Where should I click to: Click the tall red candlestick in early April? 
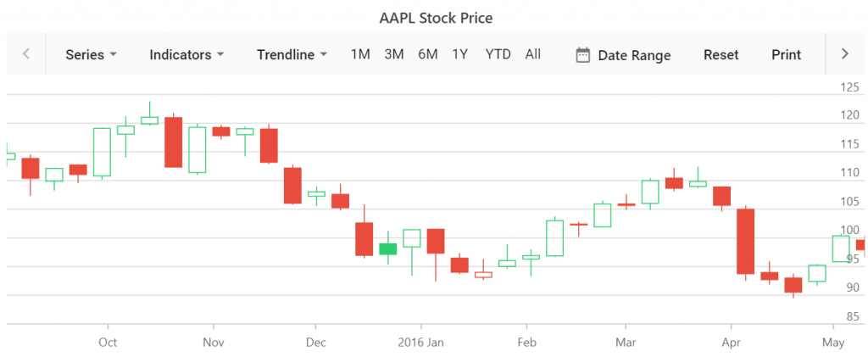(x=745, y=241)
